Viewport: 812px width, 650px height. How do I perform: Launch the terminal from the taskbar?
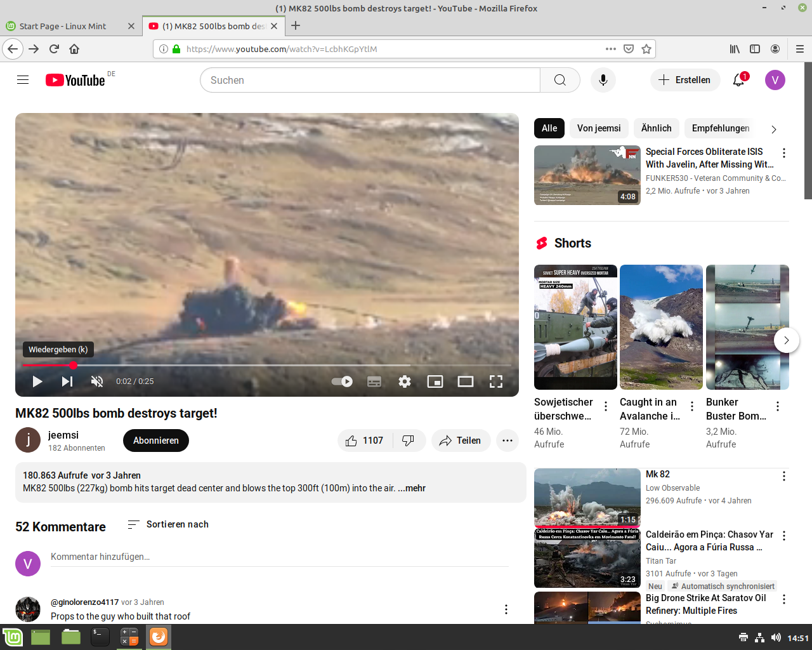[x=100, y=637]
